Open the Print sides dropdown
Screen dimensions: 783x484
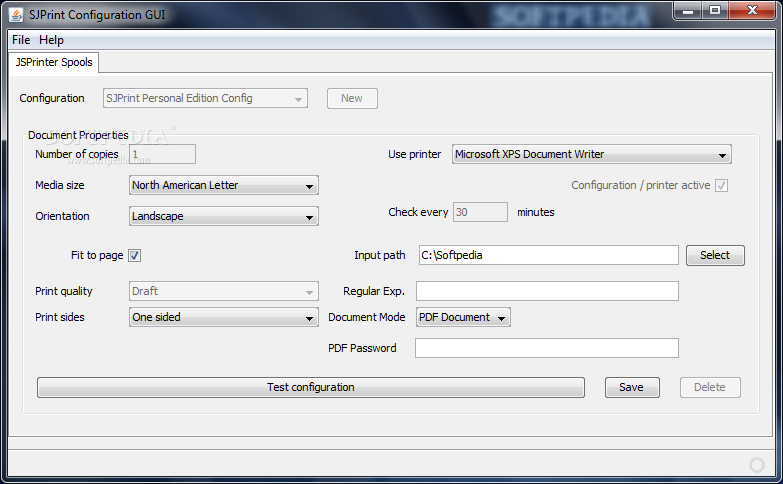[224, 317]
